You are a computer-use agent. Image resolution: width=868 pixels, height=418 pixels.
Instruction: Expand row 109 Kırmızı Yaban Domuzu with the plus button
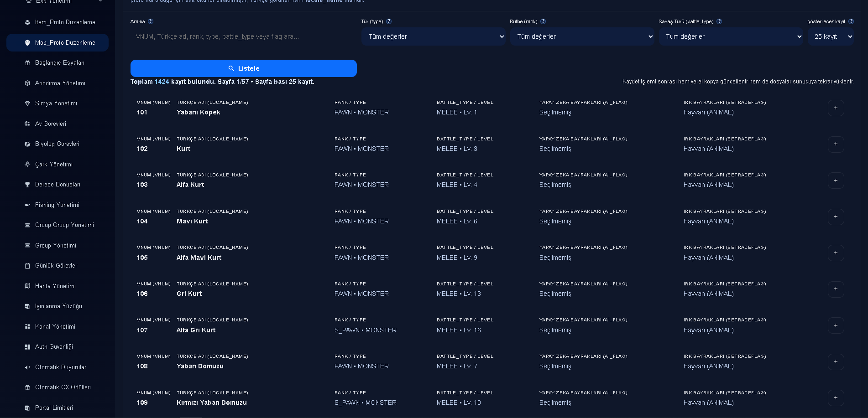click(x=836, y=398)
